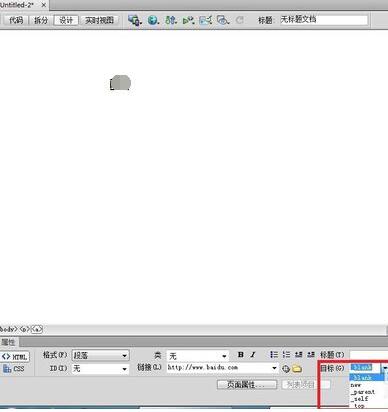
Task: Click the point-to-file target icon beside link
Action: (286, 369)
